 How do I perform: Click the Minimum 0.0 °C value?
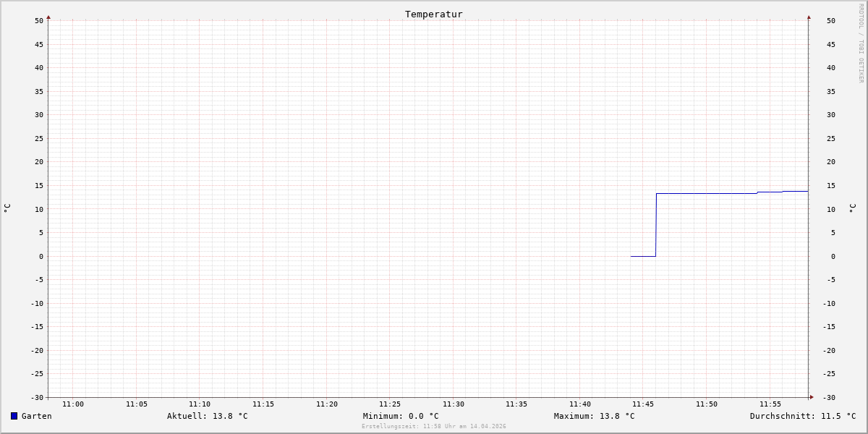coord(401,416)
